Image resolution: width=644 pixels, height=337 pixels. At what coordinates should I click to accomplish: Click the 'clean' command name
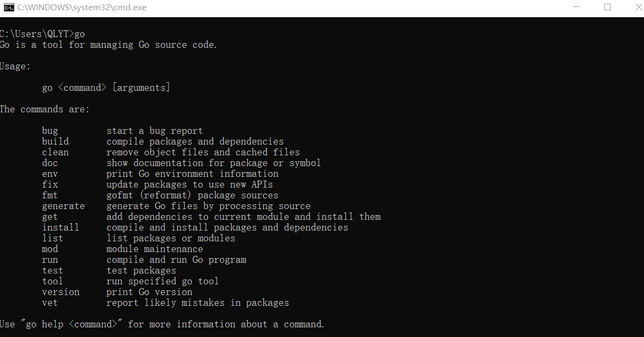[x=55, y=152]
